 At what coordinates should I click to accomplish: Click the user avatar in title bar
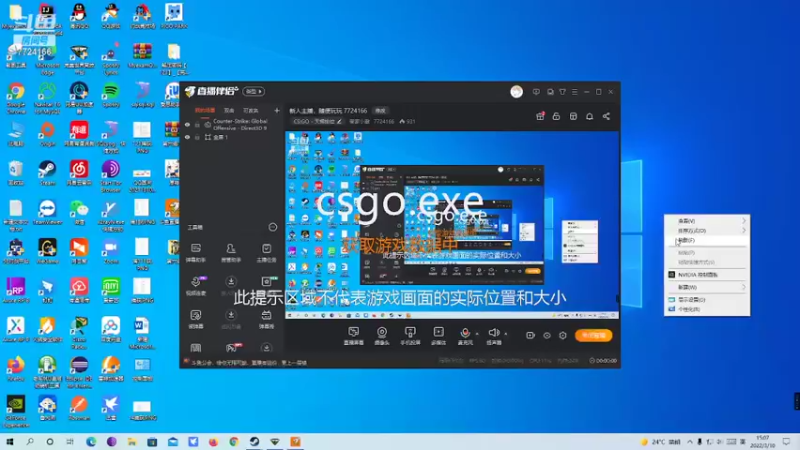(x=516, y=91)
